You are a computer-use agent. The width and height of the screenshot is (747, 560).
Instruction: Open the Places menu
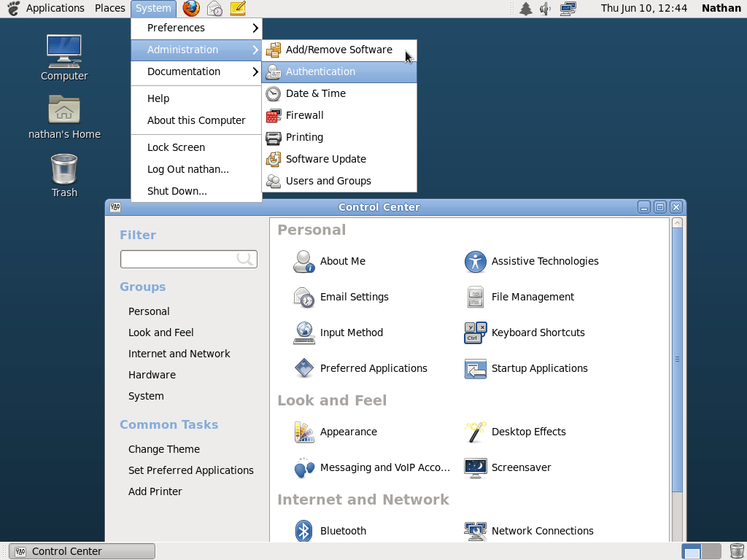(x=109, y=8)
